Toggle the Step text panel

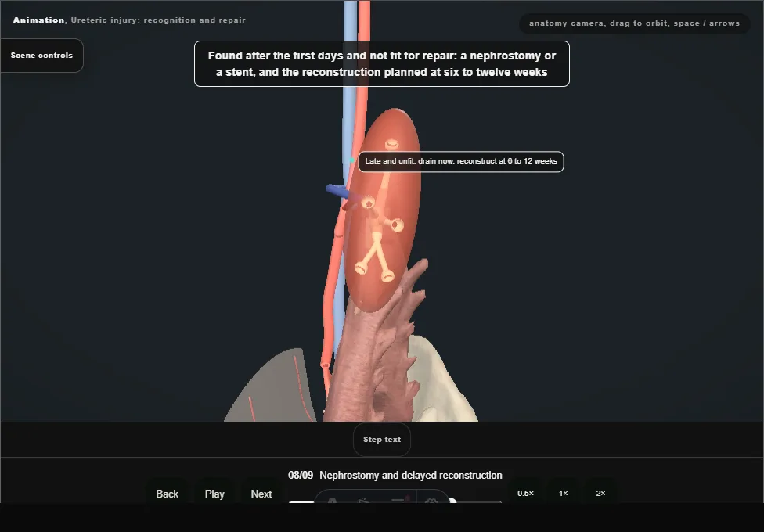click(x=382, y=440)
